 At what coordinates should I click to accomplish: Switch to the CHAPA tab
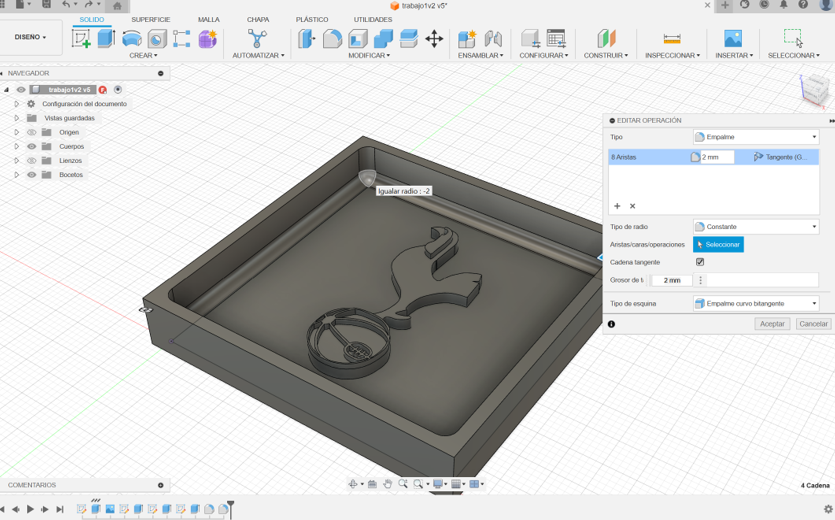pos(258,19)
